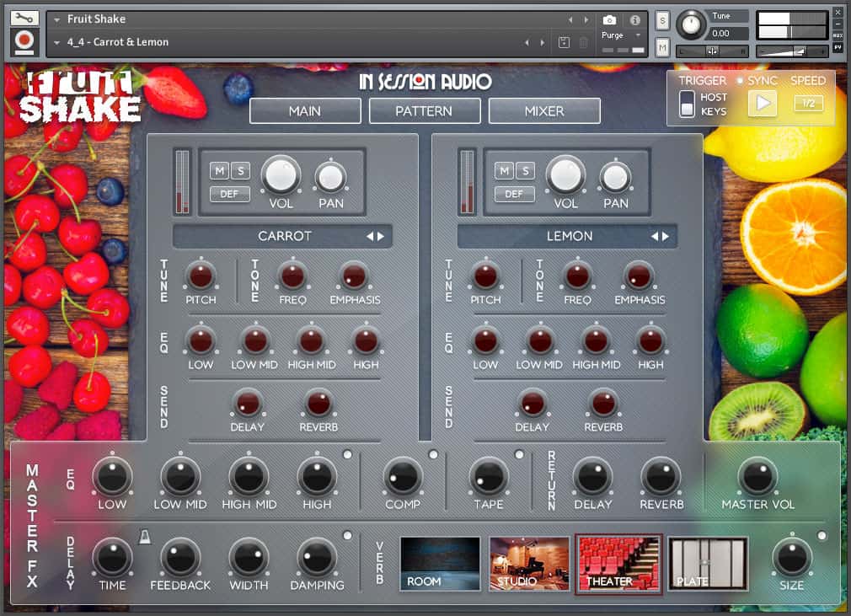Click the header pan slider
Viewport: 851px width, 616px height.
(713, 51)
